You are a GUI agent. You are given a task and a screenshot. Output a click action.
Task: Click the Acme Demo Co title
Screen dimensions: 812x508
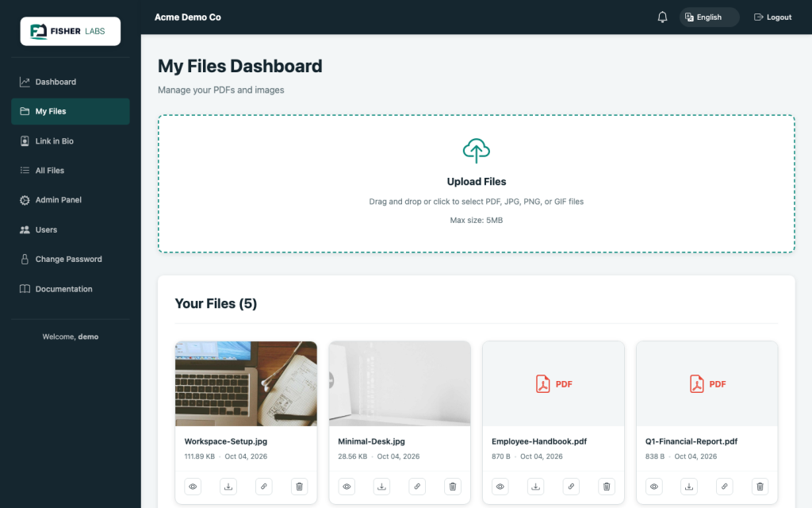187,17
